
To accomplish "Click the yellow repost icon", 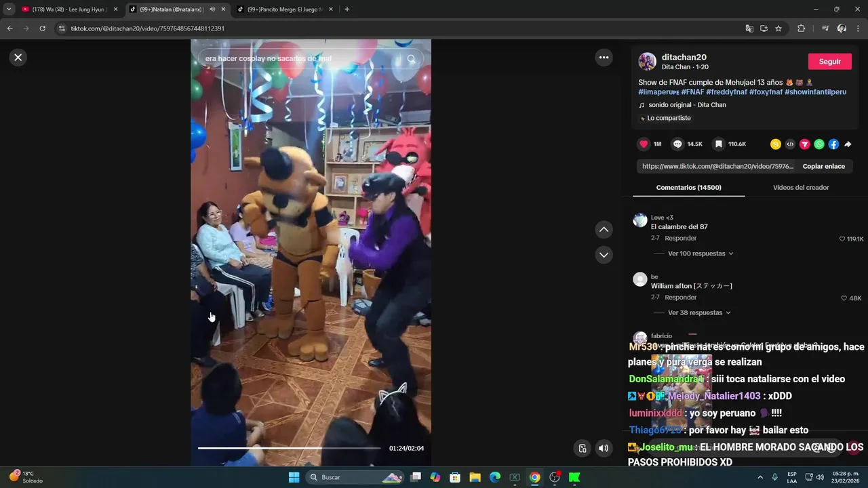I will coord(776,144).
